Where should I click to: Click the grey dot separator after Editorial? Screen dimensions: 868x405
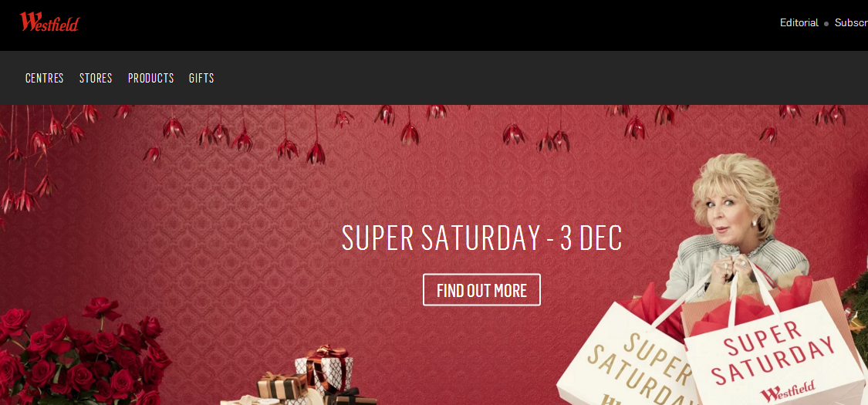[826, 24]
